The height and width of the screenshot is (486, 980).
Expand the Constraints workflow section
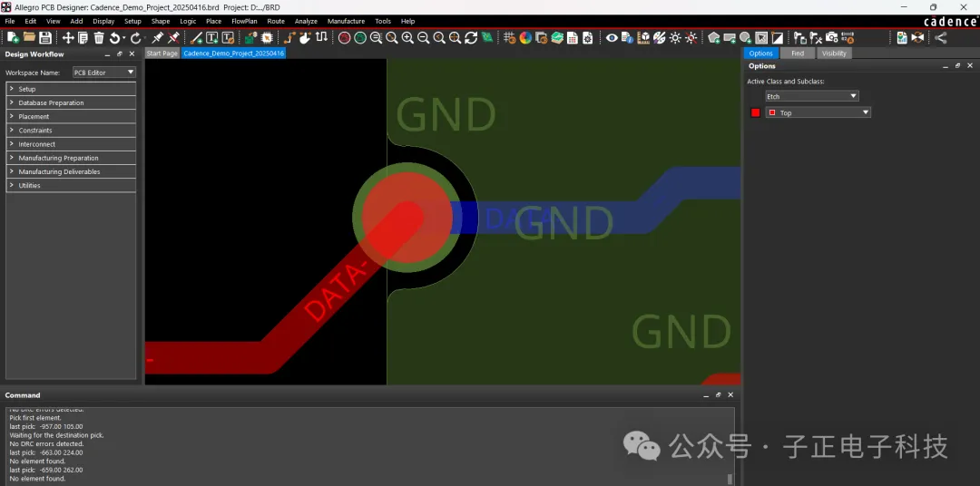click(x=71, y=130)
